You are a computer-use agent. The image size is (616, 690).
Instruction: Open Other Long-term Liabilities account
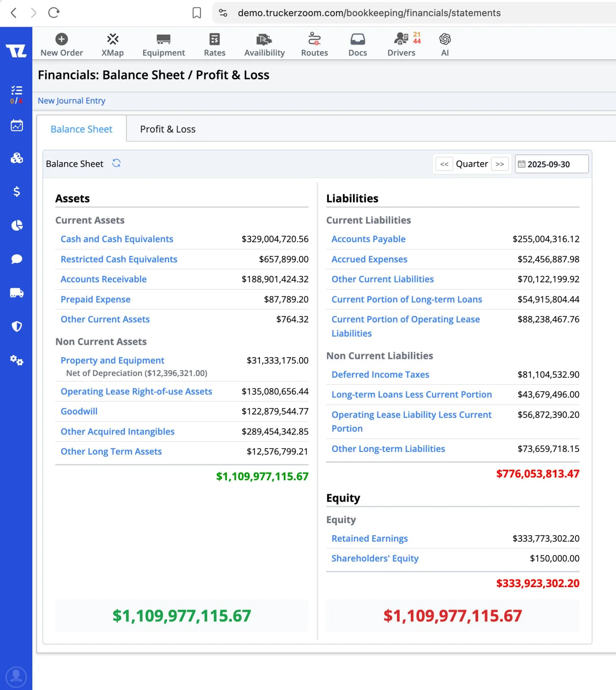(x=388, y=449)
